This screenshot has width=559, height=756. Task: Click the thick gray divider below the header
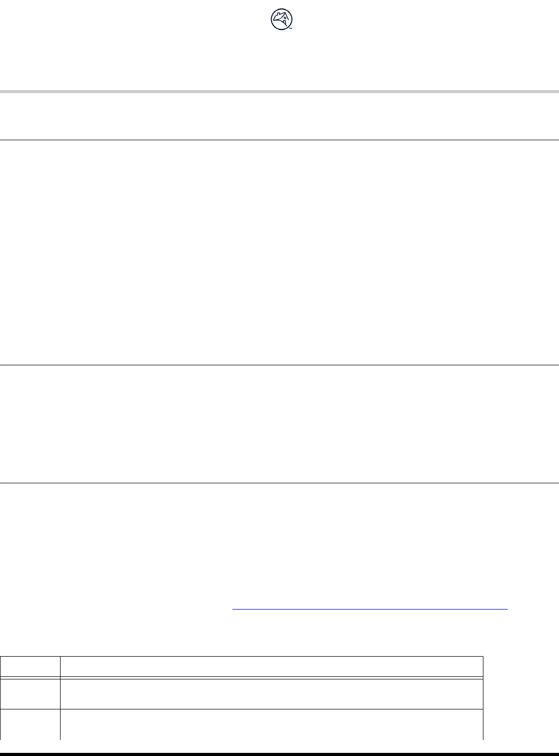(x=279, y=92)
